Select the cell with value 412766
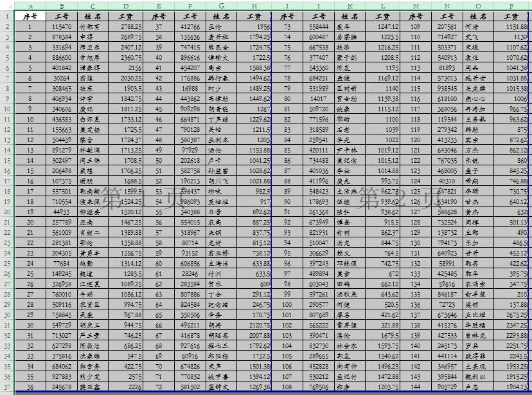The image size is (532, 395). 190,27
